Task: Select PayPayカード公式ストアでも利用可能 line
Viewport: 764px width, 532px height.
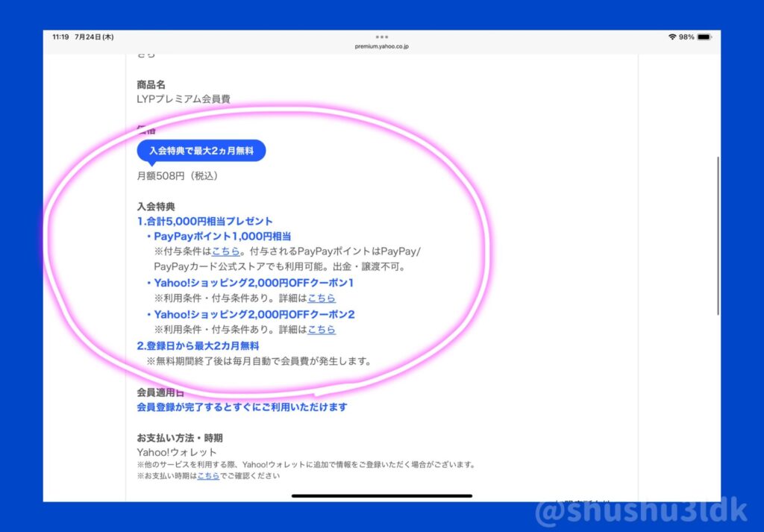Action: tap(281, 267)
